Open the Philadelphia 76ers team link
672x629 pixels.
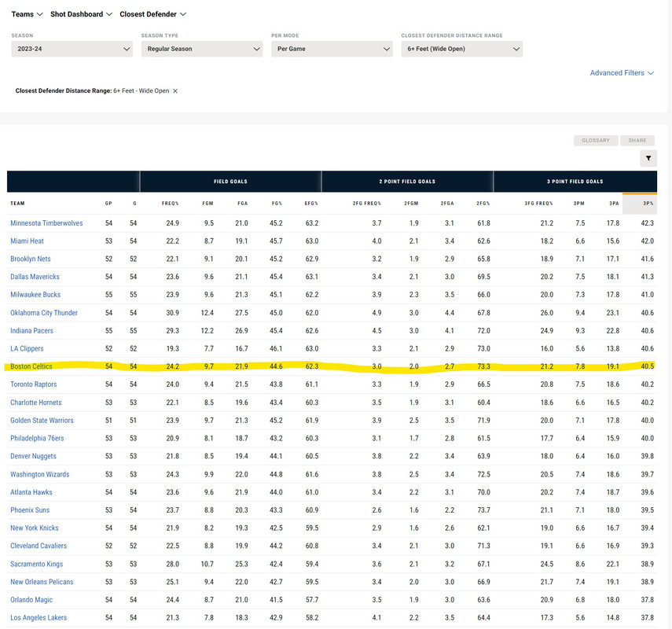pos(37,438)
